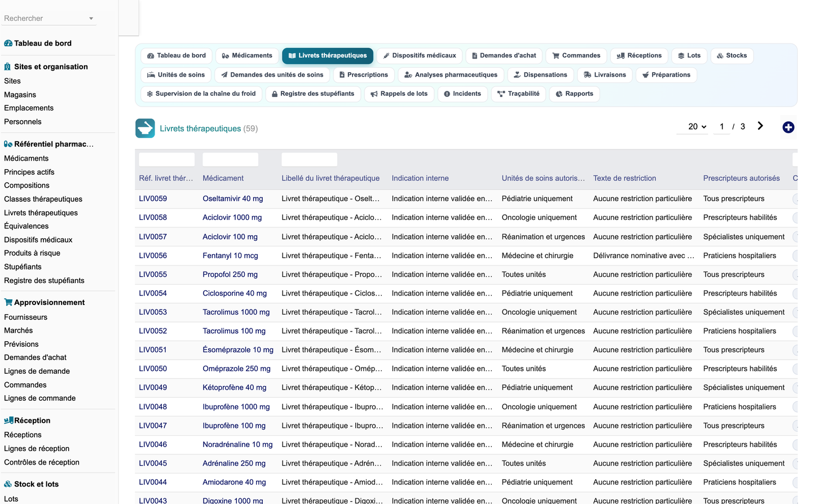Go to next page with the chevron arrow
815x504 pixels.
[760, 126]
